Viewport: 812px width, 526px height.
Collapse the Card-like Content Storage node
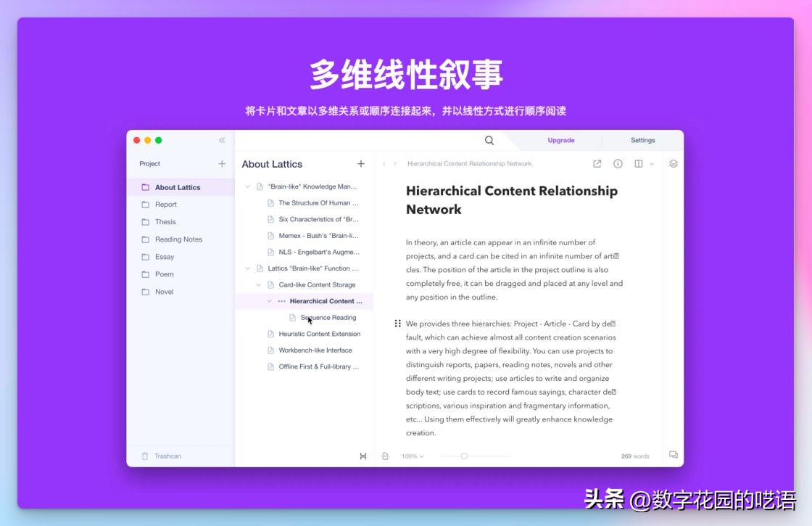(258, 285)
